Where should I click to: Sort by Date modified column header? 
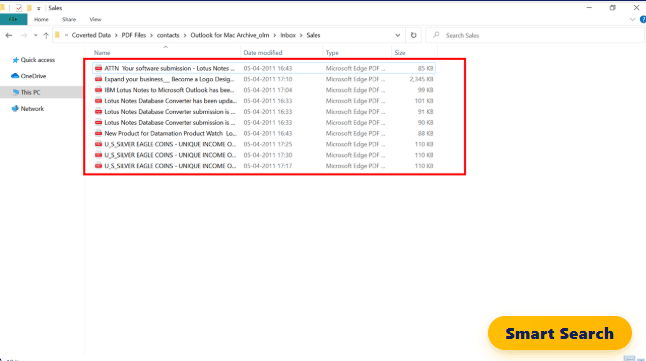(263, 53)
